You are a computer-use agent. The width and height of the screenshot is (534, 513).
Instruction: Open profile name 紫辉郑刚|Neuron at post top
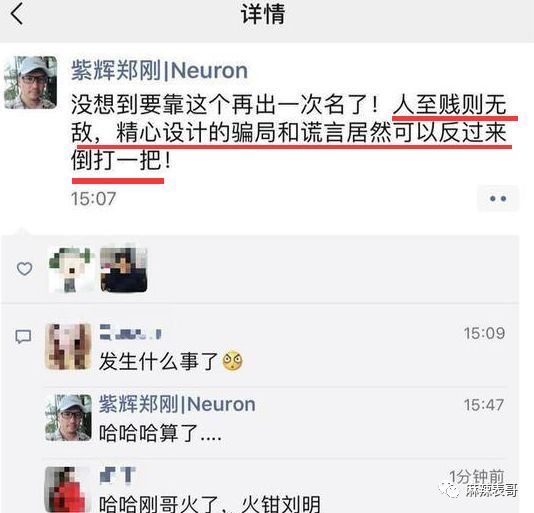(159, 71)
